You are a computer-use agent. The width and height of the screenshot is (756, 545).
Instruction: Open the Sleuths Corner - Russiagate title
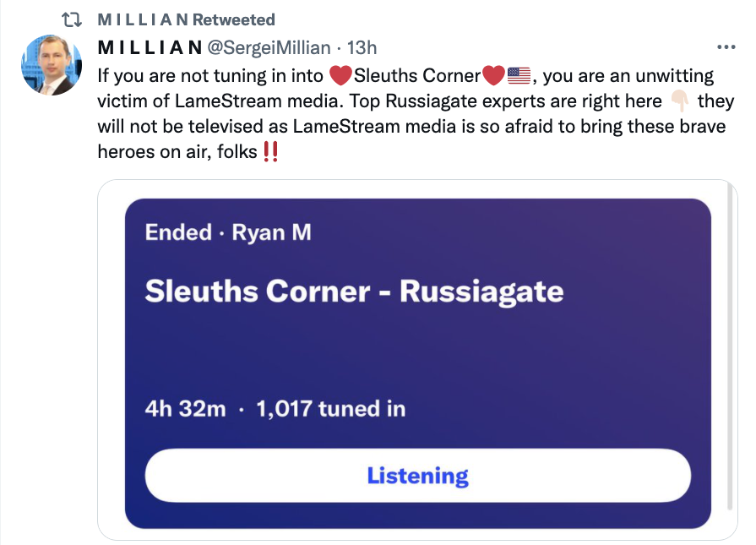tap(355, 292)
